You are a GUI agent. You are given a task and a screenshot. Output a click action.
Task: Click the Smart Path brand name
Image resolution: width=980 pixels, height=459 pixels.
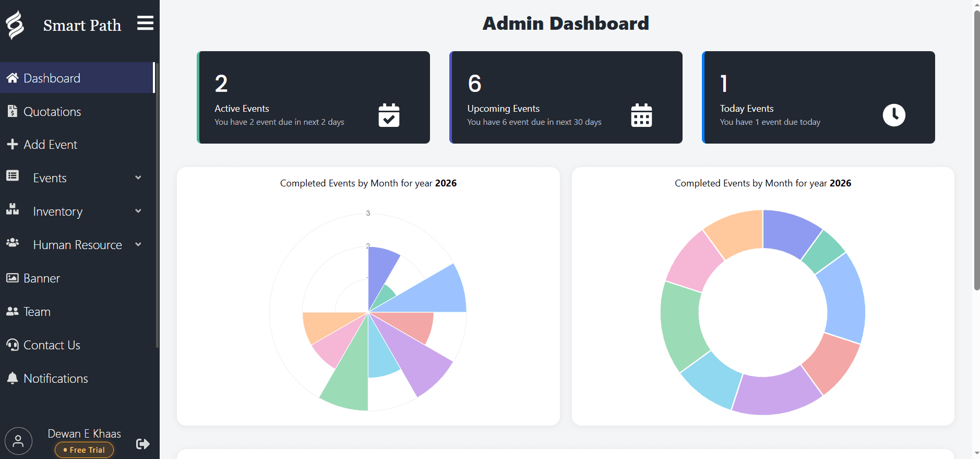click(82, 25)
